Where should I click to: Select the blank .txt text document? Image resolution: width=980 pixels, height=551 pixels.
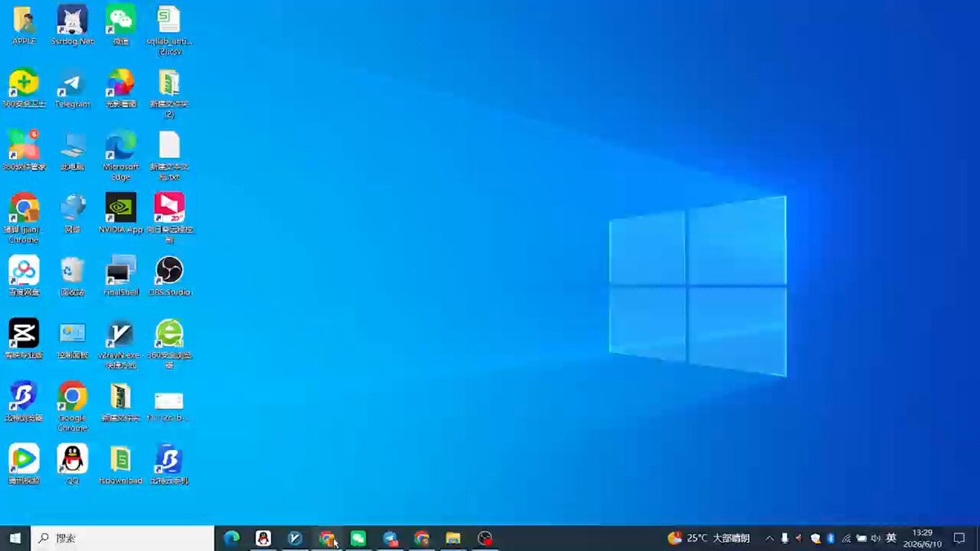click(x=169, y=155)
